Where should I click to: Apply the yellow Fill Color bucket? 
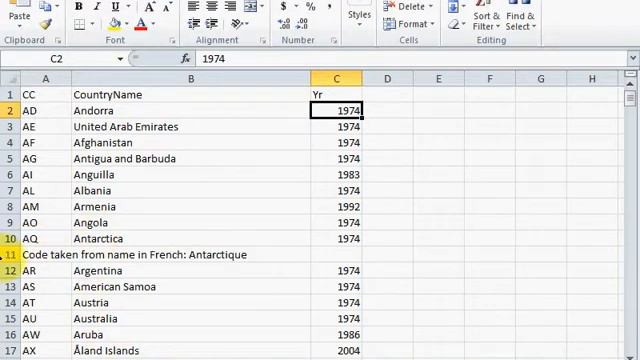115,24
